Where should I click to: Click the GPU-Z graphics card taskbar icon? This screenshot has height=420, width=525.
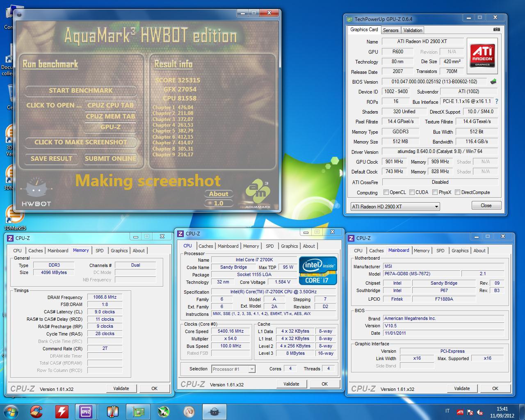point(138,411)
